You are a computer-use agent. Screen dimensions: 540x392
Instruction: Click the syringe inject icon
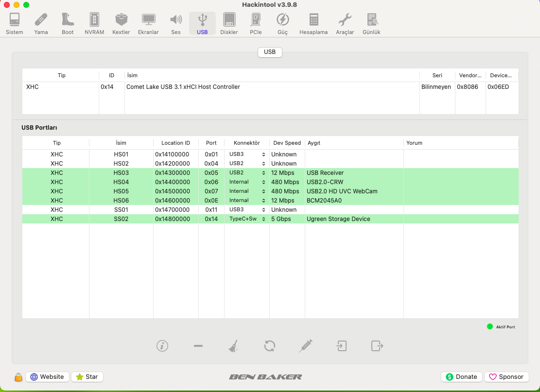[306, 346]
